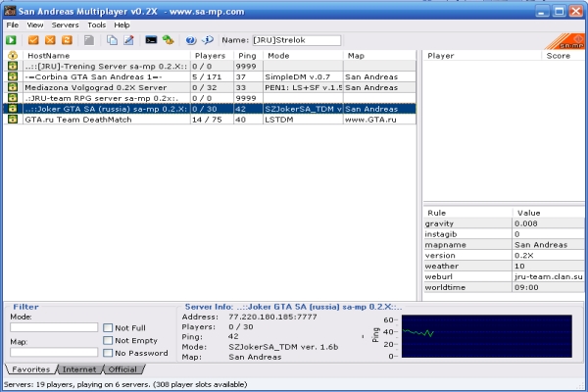
Task: Click the weather rule row
Action: (x=504, y=266)
